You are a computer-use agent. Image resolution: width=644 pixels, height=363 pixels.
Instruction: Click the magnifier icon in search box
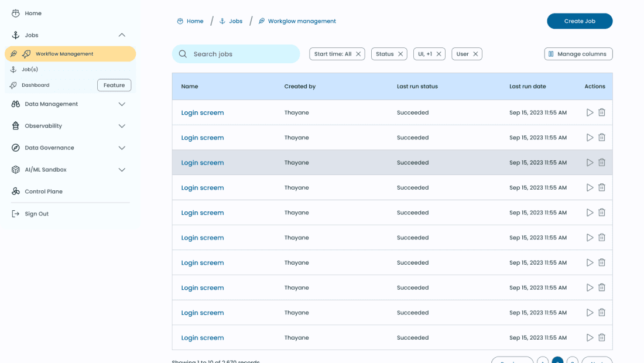tap(183, 54)
